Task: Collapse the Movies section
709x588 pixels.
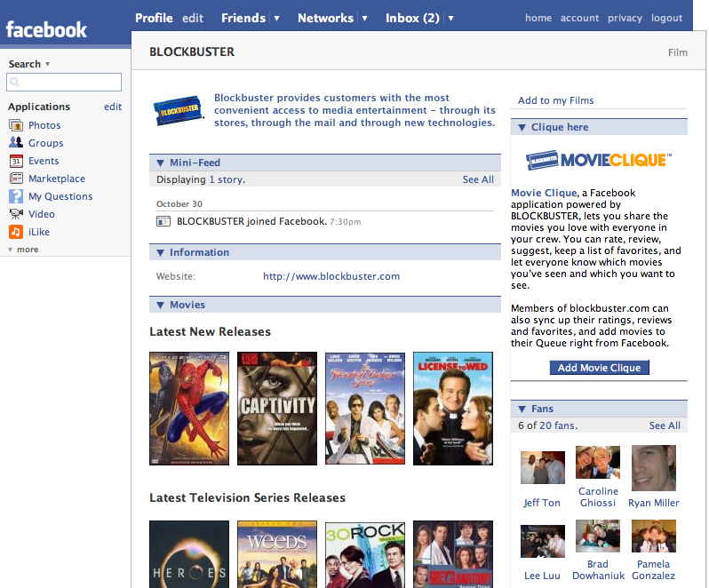Action: (160, 305)
